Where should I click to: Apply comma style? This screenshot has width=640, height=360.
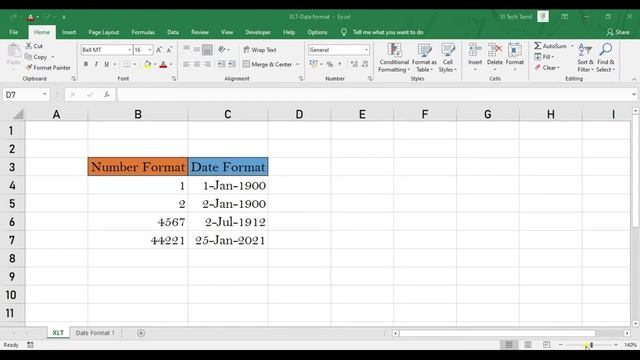click(340, 64)
